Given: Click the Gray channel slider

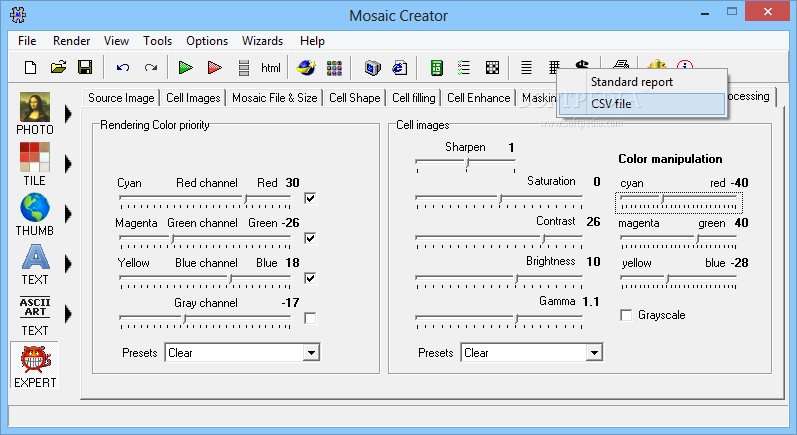Looking at the screenshot, I should point(205,321).
